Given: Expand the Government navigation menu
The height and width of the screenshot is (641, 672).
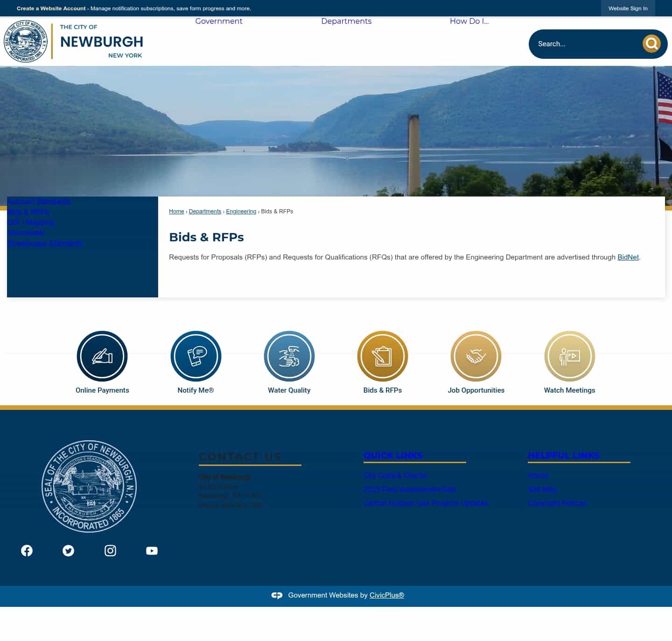Looking at the screenshot, I should pyautogui.click(x=219, y=21).
